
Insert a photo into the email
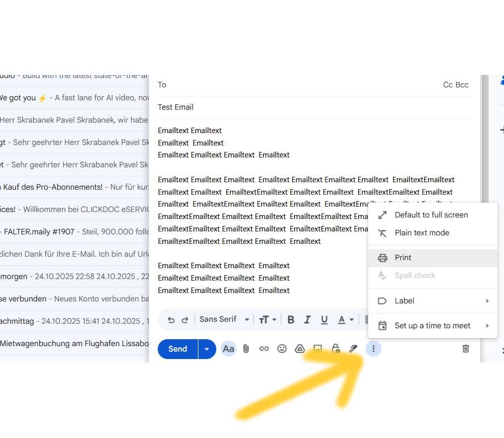tap(318, 349)
